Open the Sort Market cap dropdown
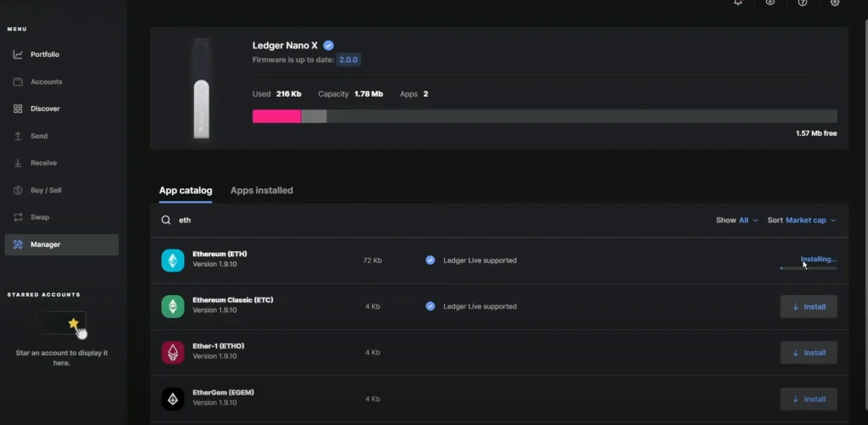This screenshot has height=425, width=868. pos(802,220)
